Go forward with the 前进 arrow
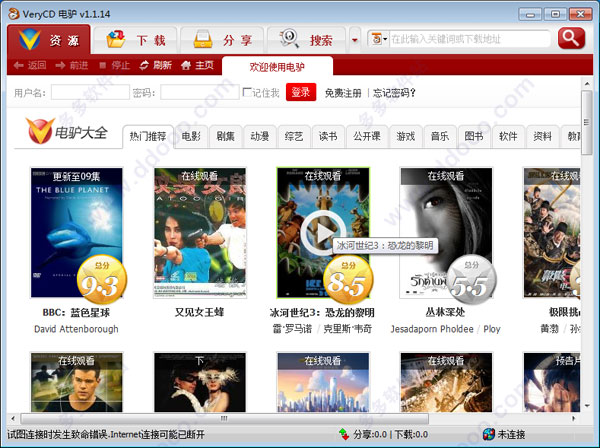600x448 pixels. pyautogui.click(x=72, y=65)
